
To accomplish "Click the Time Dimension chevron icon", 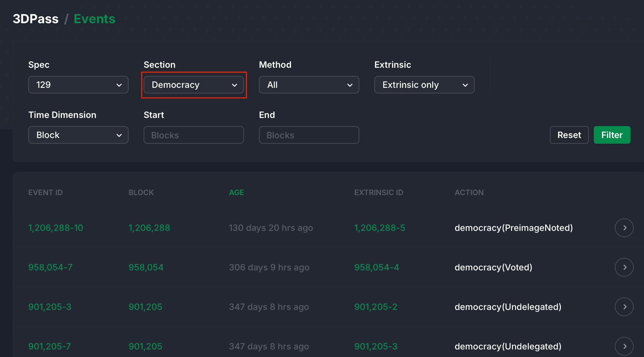I will tap(119, 135).
